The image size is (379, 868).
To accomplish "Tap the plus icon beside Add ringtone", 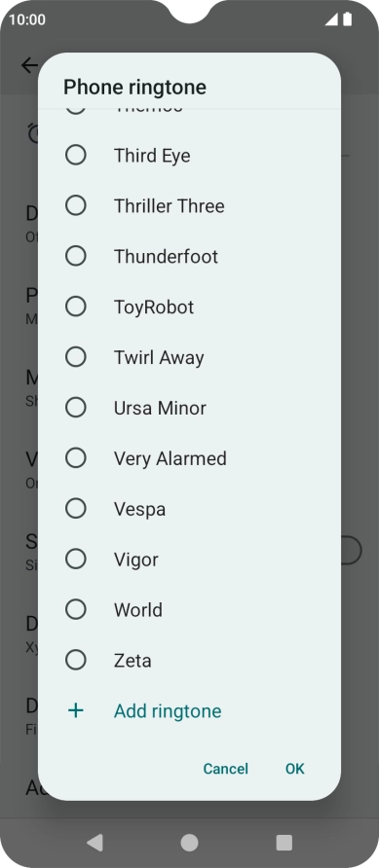I will coord(75,710).
